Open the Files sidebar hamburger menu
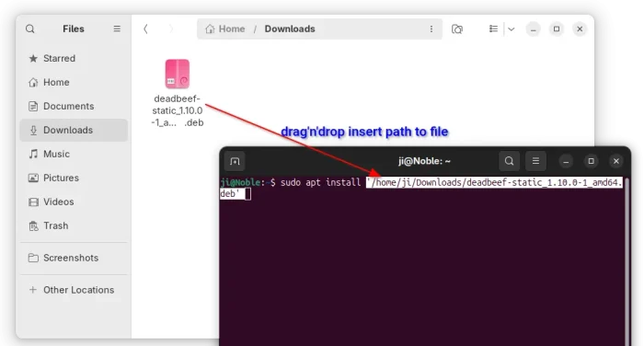Viewport: 644px width, 346px height. (x=117, y=29)
